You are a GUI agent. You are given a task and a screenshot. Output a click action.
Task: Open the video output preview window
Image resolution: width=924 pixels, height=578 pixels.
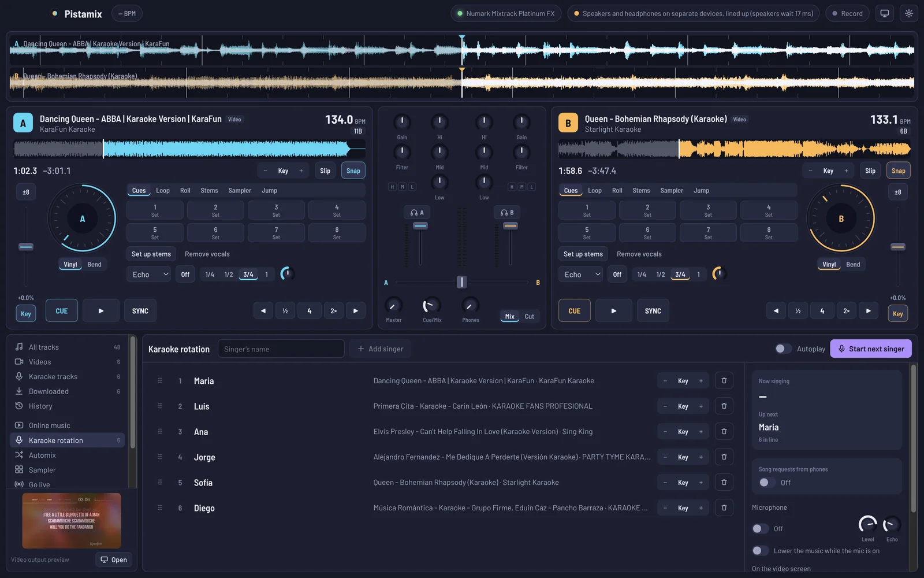[114, 560]
